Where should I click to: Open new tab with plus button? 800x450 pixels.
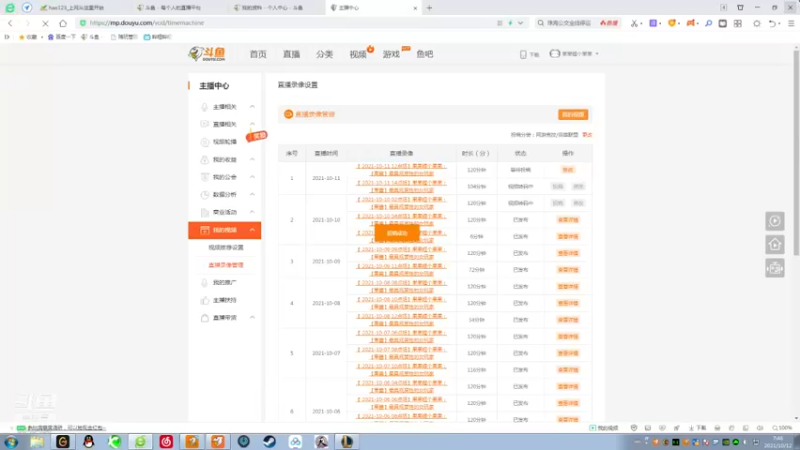click(x=429, y=8)
